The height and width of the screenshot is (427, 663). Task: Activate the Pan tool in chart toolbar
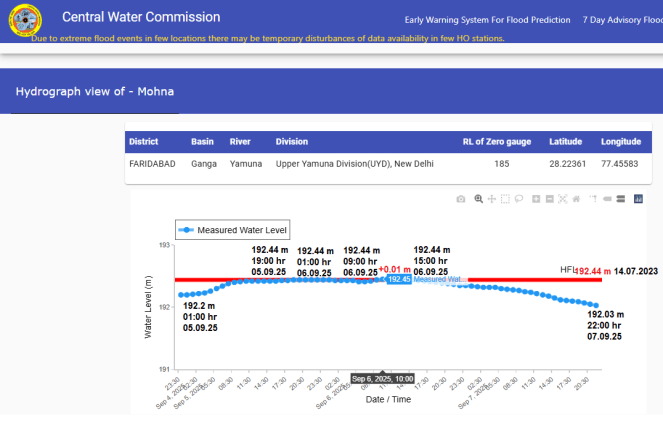492,199
